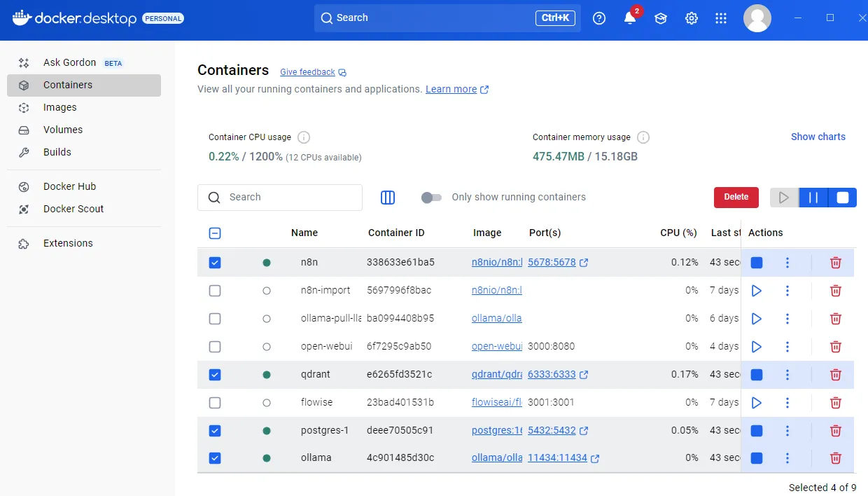Click the containers search field

pos(287,198)
